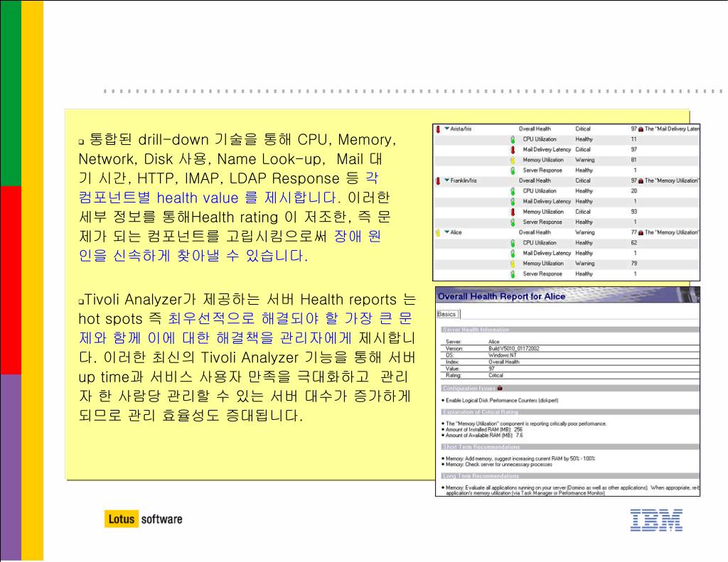Click green thermometer on CPU Utilization row valued 20
Viewport: 728px width, 562px height.
[x=513, y=191]
